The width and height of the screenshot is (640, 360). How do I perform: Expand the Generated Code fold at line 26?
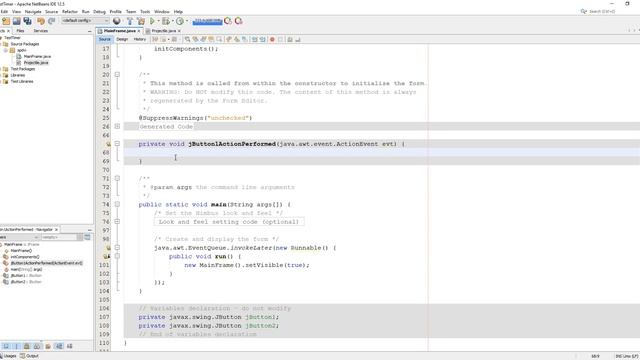[117, 127]
